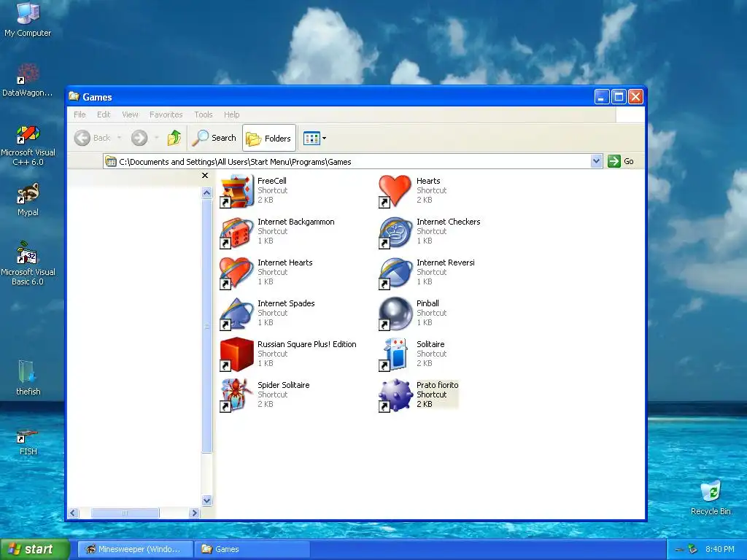Click the 'Internet Checkers' file name
This screenshot has width=747, height=560.
coord(449,222)
